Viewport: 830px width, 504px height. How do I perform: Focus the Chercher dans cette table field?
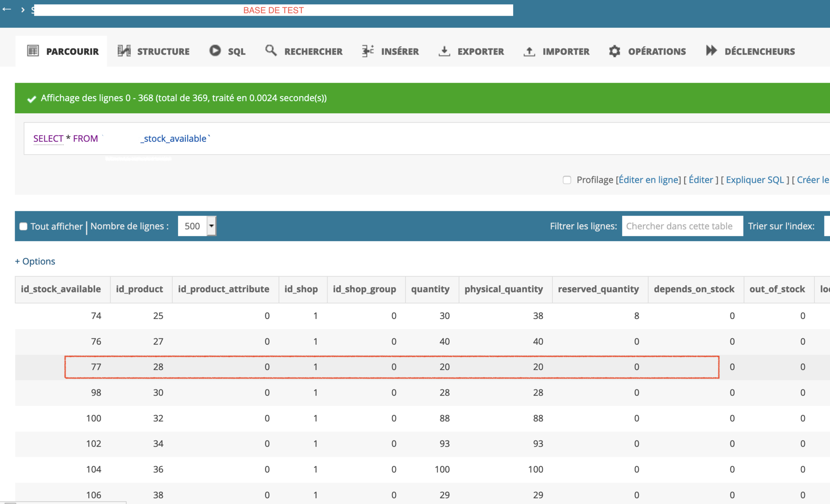tap(682, 226)
